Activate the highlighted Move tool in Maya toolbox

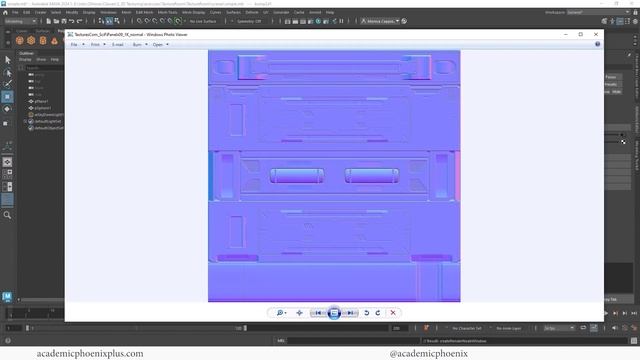tap(7, 97)
